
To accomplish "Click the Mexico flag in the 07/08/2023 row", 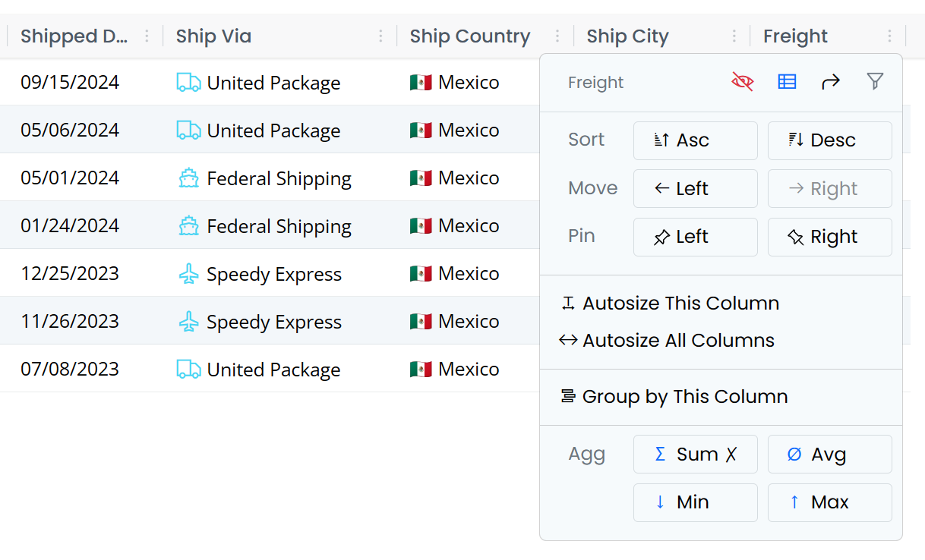I will (x=421, y=370).
